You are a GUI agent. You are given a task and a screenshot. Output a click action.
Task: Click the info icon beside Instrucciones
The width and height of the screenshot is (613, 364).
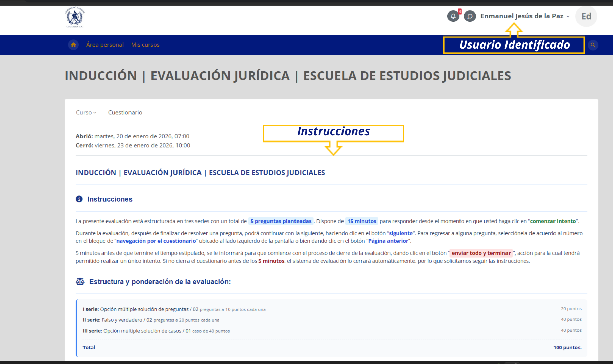(79, 199)
